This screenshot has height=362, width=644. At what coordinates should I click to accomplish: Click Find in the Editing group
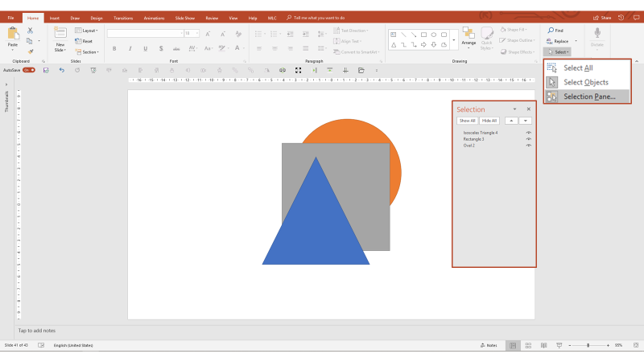tap(555, 31)
